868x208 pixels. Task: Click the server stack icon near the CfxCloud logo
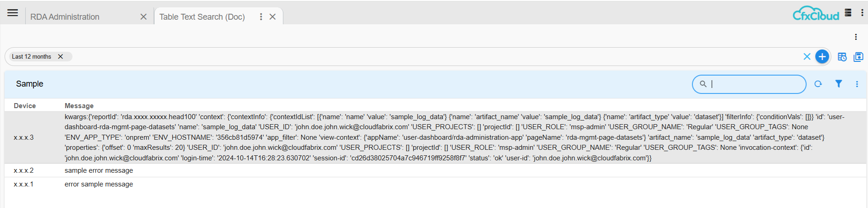tap(848, 13)
